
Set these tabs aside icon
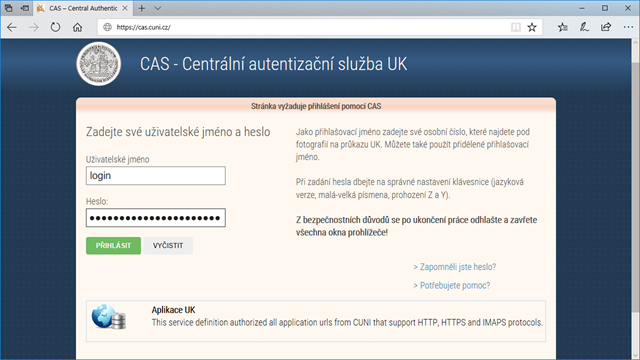click(x=25, y=8)
